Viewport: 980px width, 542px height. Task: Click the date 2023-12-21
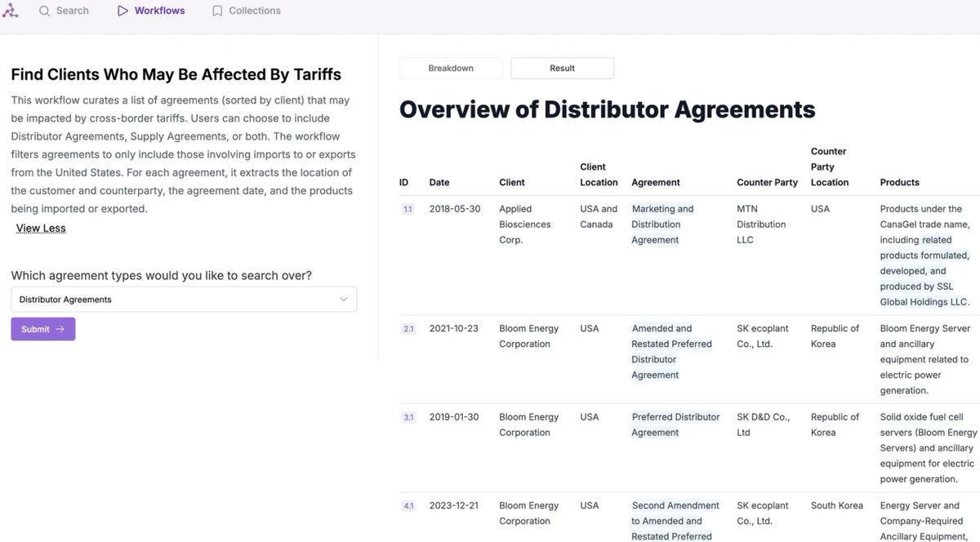point(455,506)
